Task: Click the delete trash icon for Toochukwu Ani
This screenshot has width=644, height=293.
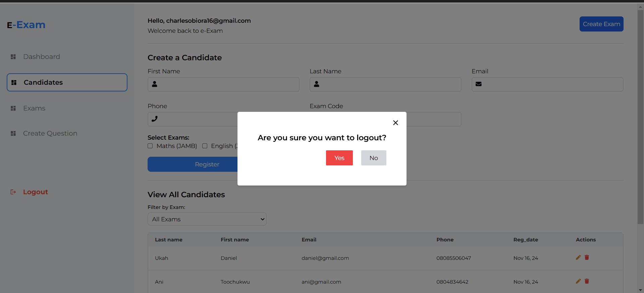Action: tap(587, 281)
